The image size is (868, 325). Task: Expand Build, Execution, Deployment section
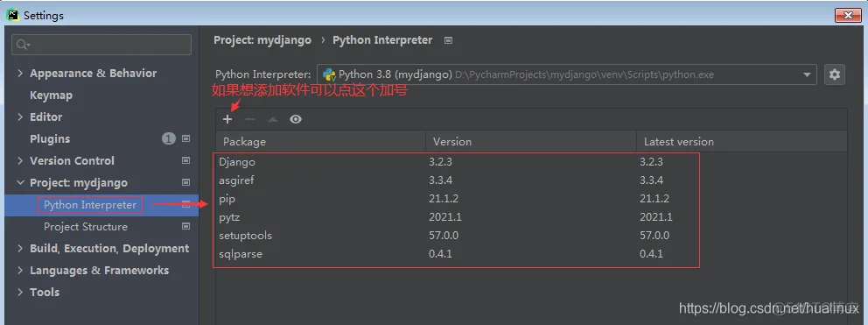20,249
